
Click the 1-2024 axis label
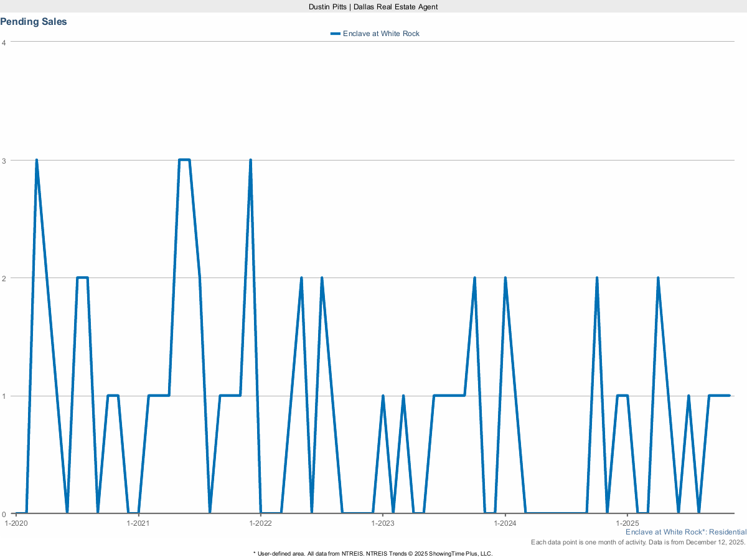coord(505,523)
